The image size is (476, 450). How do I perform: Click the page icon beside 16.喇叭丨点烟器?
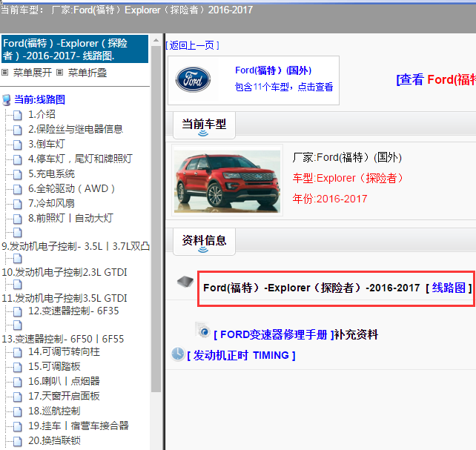click(18, 382)
